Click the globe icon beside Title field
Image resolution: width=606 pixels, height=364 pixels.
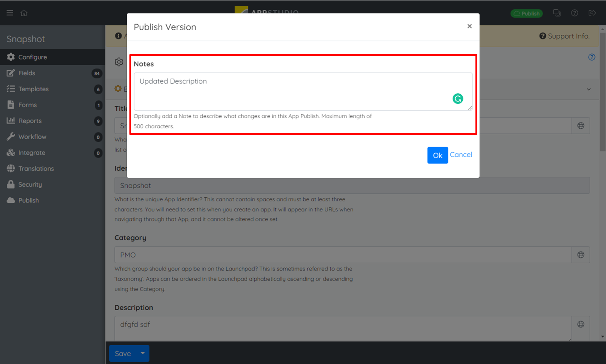[x=581, y=126]
